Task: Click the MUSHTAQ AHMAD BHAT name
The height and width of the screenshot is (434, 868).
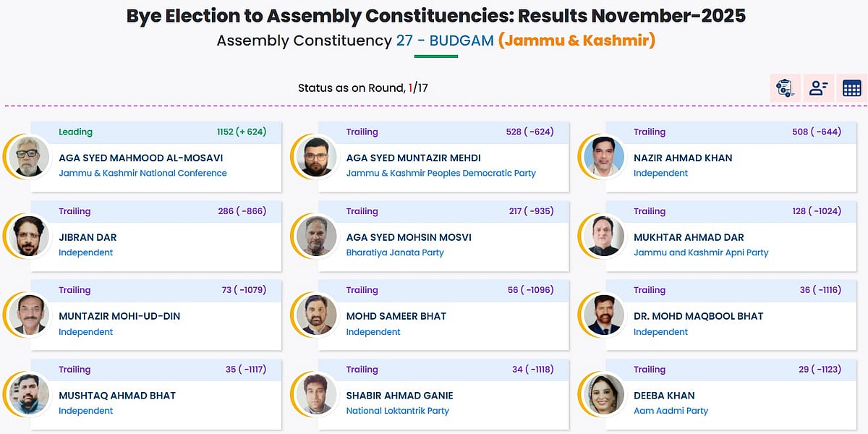Action: tap(117, 396)
